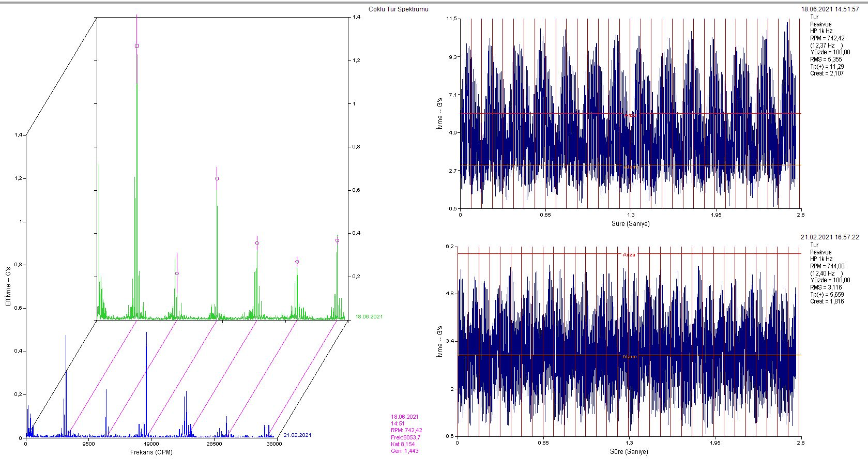Click the "28500" frequency axis tick

[x=214, y=444]
